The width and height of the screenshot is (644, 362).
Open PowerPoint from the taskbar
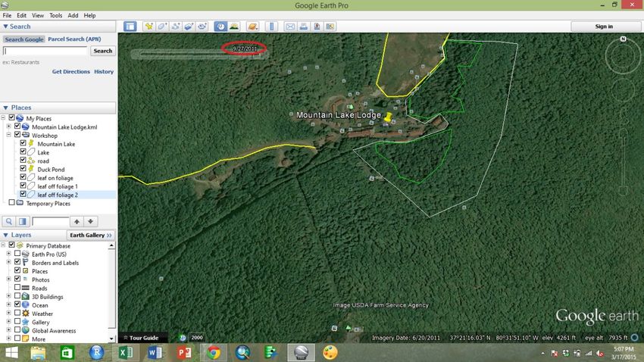pos(184,353)
